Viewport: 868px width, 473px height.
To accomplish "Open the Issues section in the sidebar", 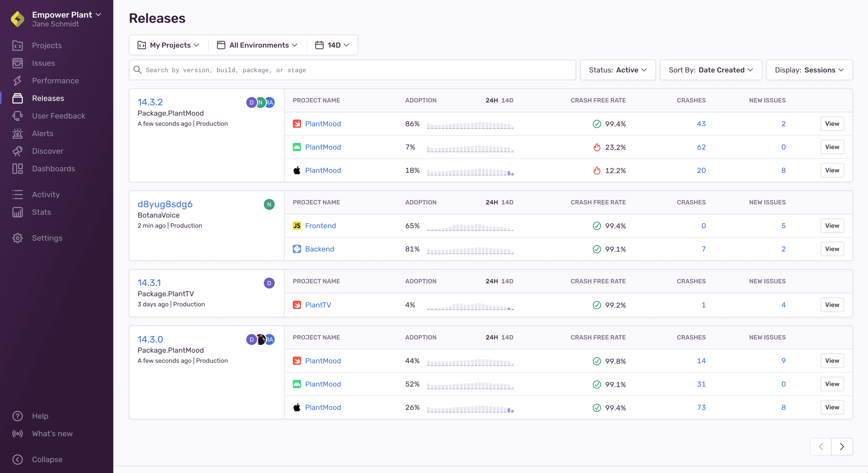I will 43,63.
